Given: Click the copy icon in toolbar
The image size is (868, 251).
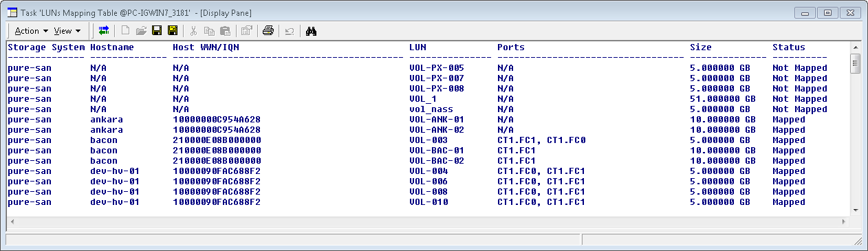Looking at the screenshot, I should [209, 30].
